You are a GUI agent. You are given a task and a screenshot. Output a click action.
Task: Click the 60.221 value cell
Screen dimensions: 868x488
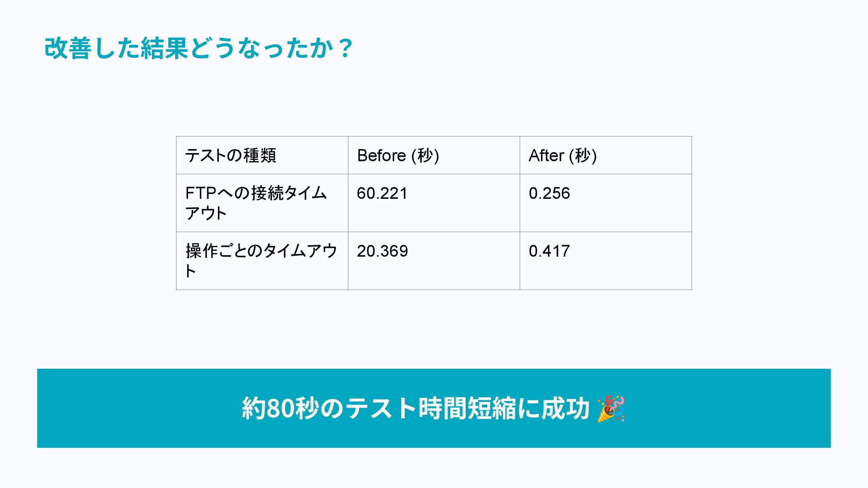click(x=434, y=203)
